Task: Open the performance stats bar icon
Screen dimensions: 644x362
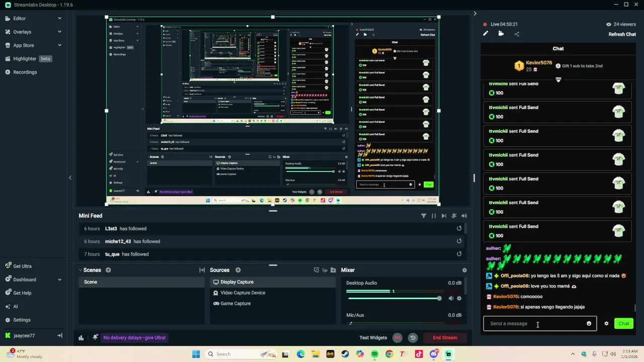Action: (81, 338)
